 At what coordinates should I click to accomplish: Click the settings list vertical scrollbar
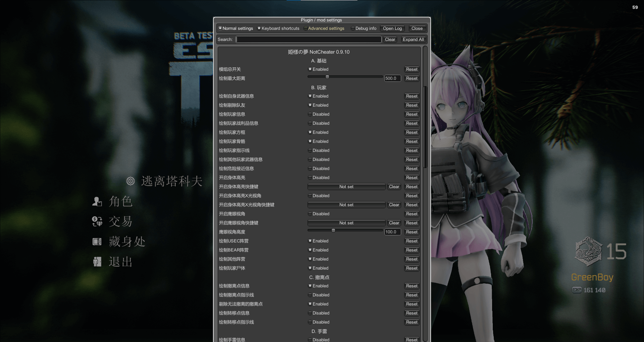point(425,127)
